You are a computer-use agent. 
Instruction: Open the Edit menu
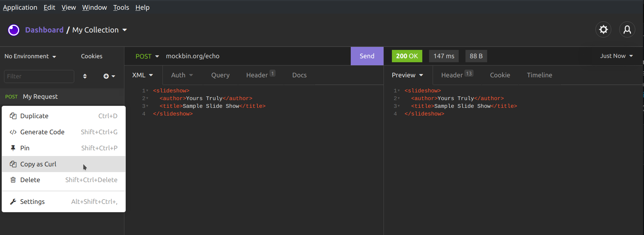point(49,7)
